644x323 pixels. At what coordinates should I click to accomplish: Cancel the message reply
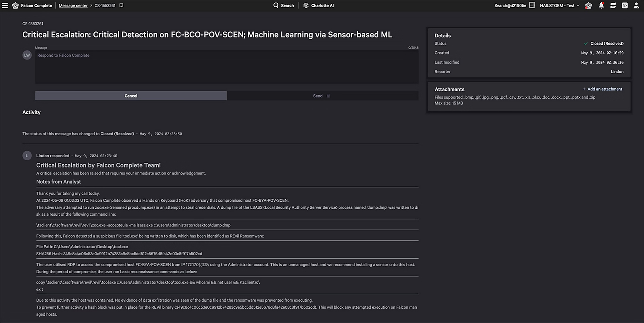tap(131, 96)
